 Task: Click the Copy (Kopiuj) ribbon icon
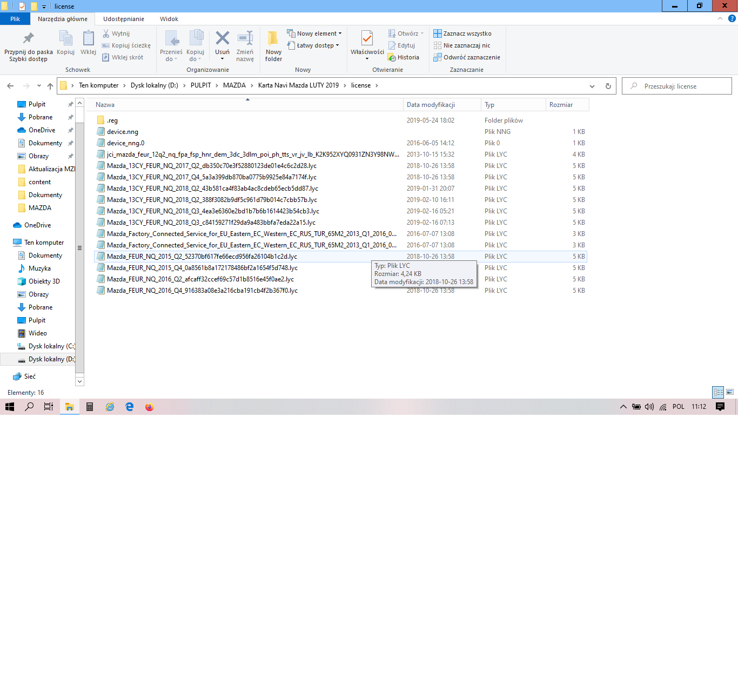(x=65, y=43)
